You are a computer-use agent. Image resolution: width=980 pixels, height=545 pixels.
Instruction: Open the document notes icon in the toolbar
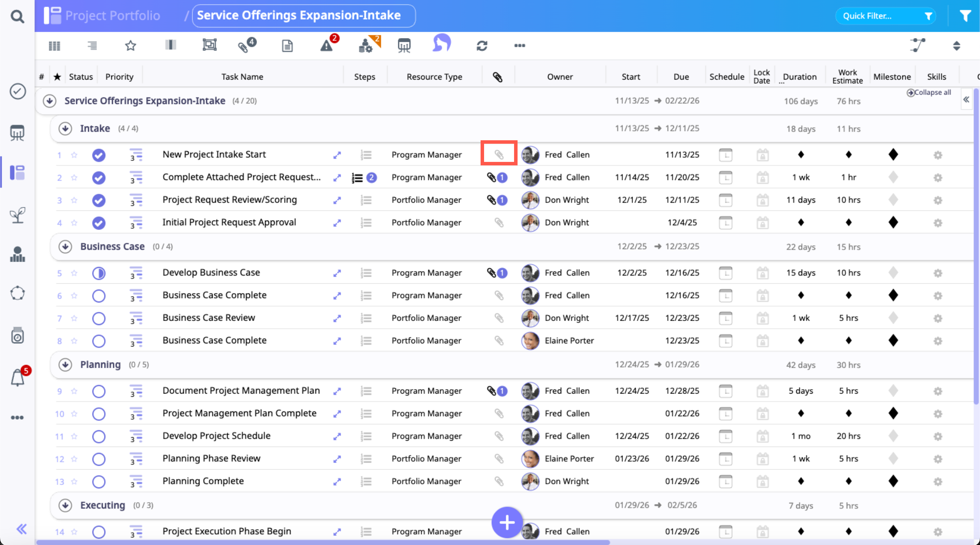tap(287, 46)
